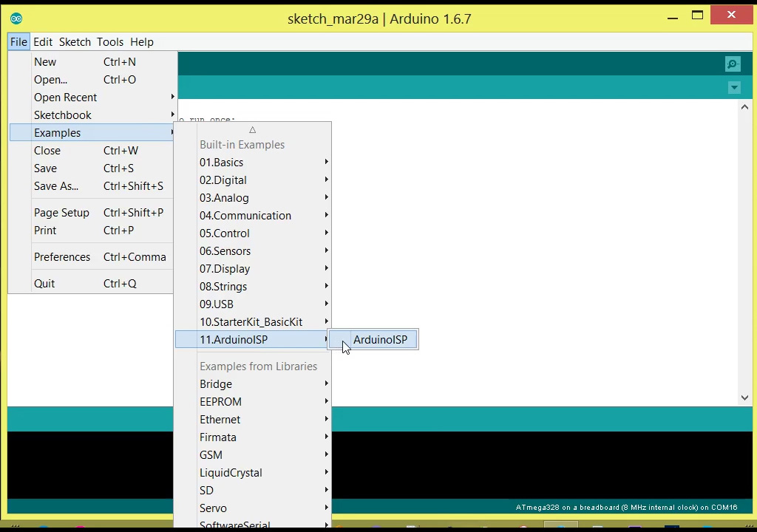Click the COM16 board status text
The width and height of the screenshot is (757, 532).
click(x=626, y=507)
